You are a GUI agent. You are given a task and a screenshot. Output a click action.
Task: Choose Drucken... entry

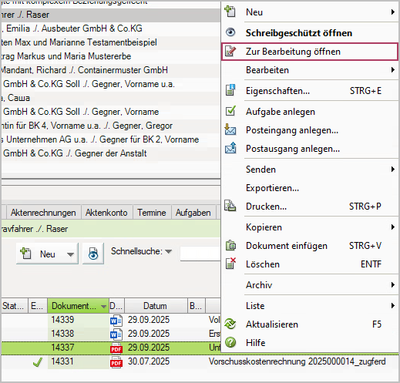[310, 206]
